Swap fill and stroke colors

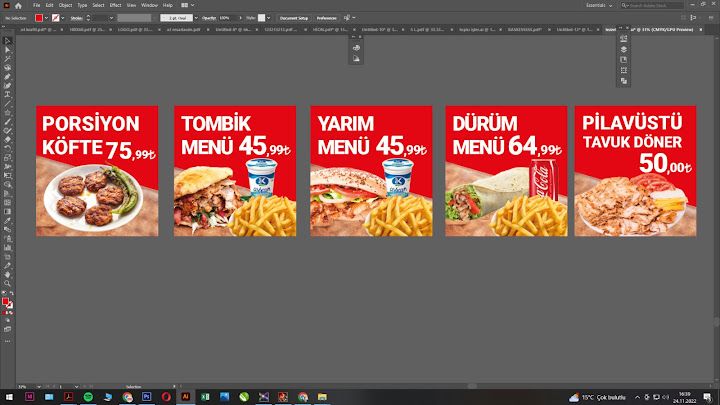(x=11, y=294)
